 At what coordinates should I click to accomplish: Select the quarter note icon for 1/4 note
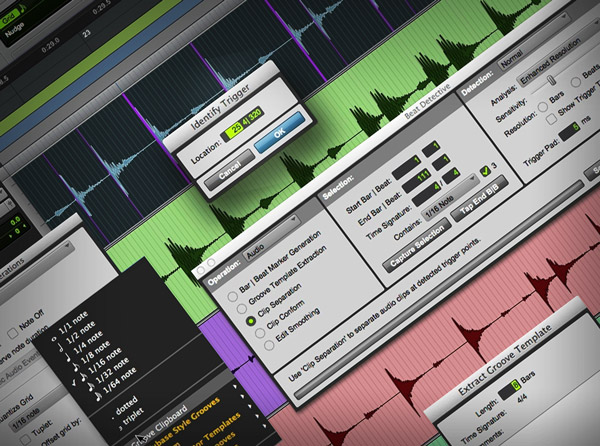[68, 358]
